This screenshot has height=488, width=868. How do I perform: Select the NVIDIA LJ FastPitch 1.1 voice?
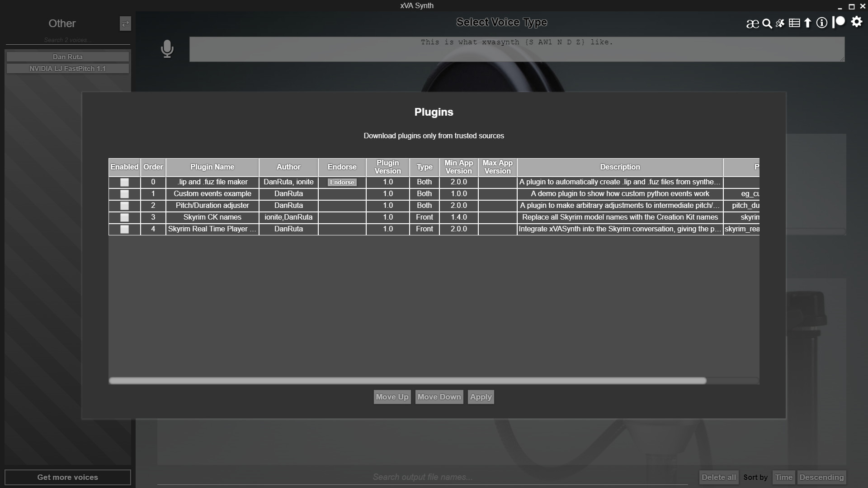(67, 68)
